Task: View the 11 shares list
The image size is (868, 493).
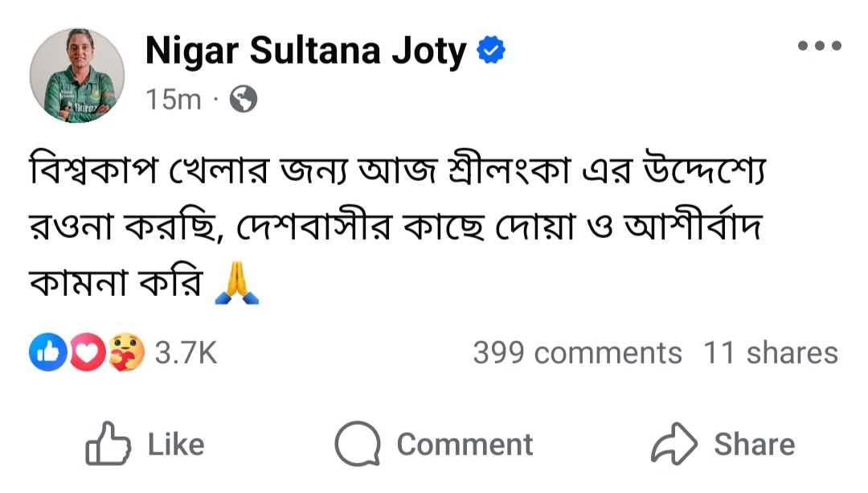Action: [x=770, y=353]
